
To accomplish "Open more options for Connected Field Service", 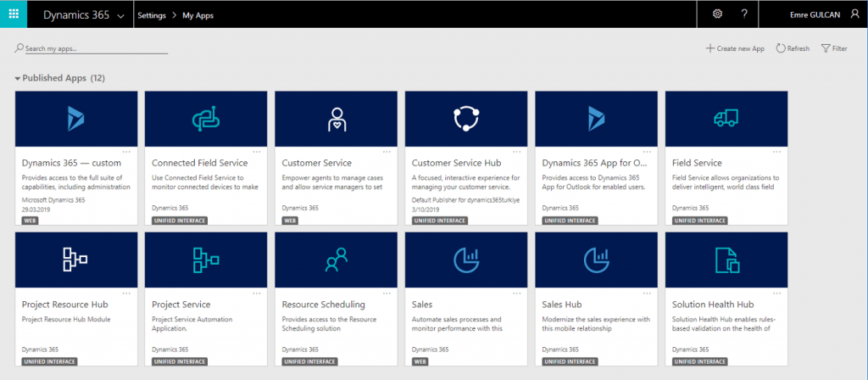I will pyautogui.click(x=256, y=152).
